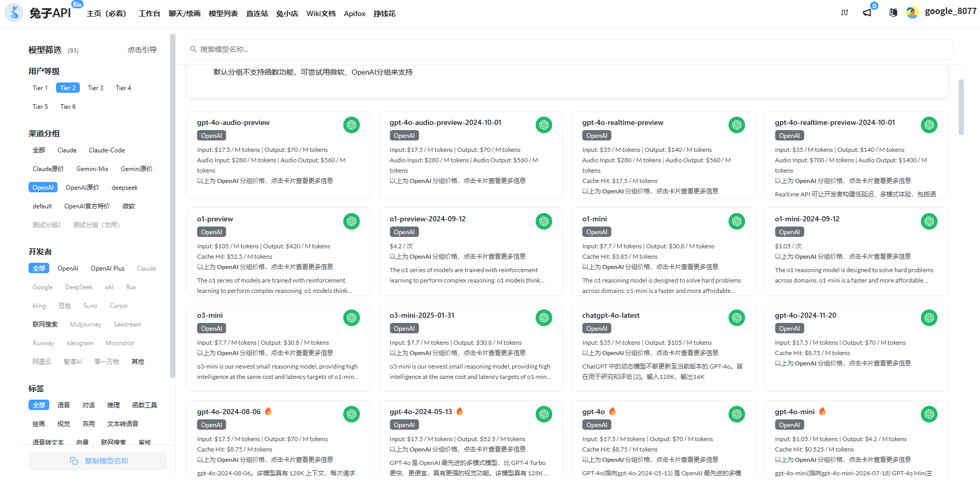The height and width of the screenshot is (480, 980).
Task: Click the model list vertical scrollbar
Action: click(961, 107)
